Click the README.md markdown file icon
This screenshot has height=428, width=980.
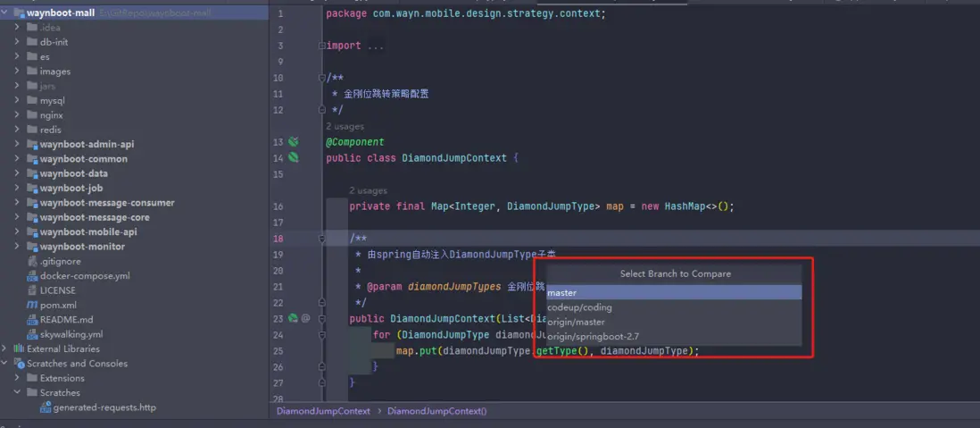tap(32, 320)
